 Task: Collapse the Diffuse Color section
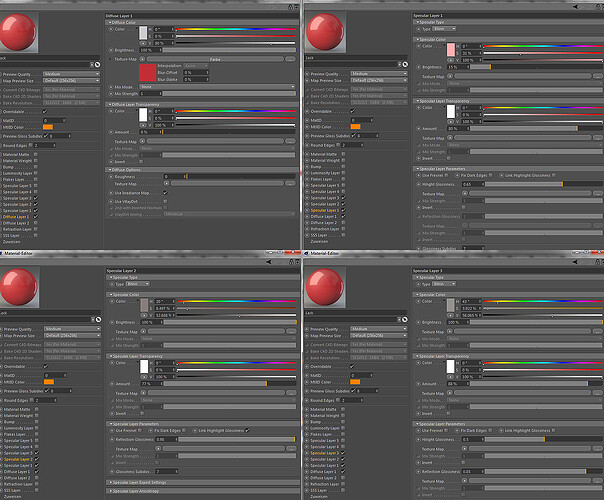(110, 22)
